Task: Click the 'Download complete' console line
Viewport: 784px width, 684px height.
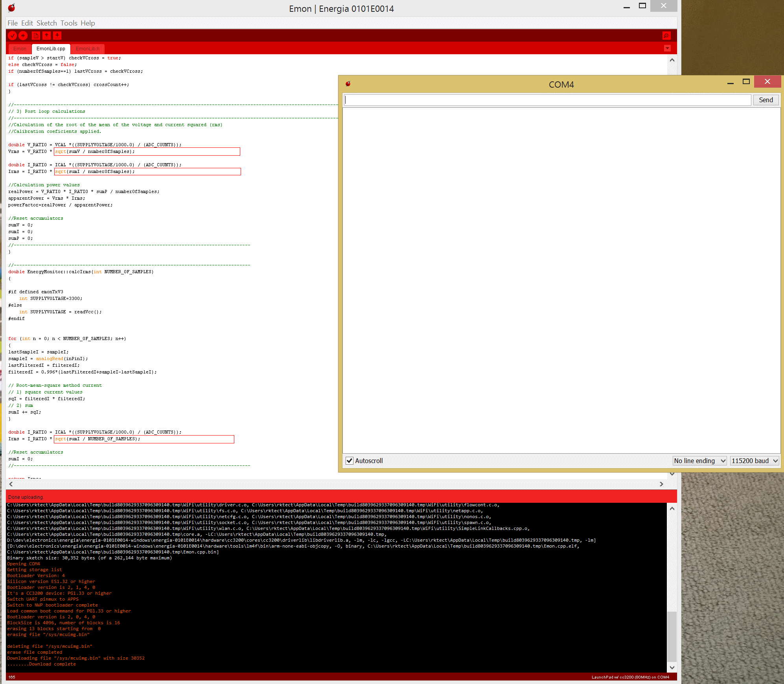Action: tap(41, 664)
